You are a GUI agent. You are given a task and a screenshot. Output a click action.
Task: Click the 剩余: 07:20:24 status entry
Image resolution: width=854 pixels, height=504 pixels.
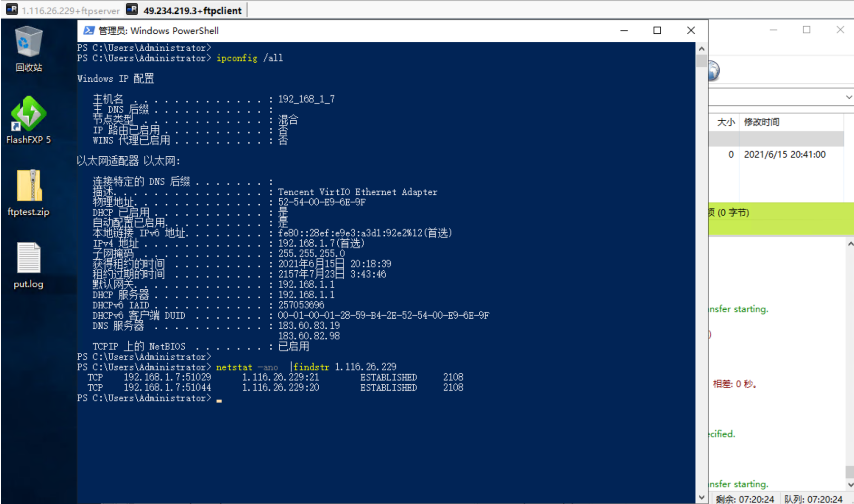[x=745, y=499]
